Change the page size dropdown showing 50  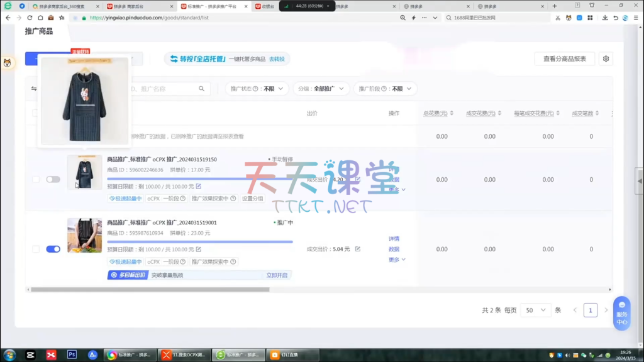(x=535, y=310)
